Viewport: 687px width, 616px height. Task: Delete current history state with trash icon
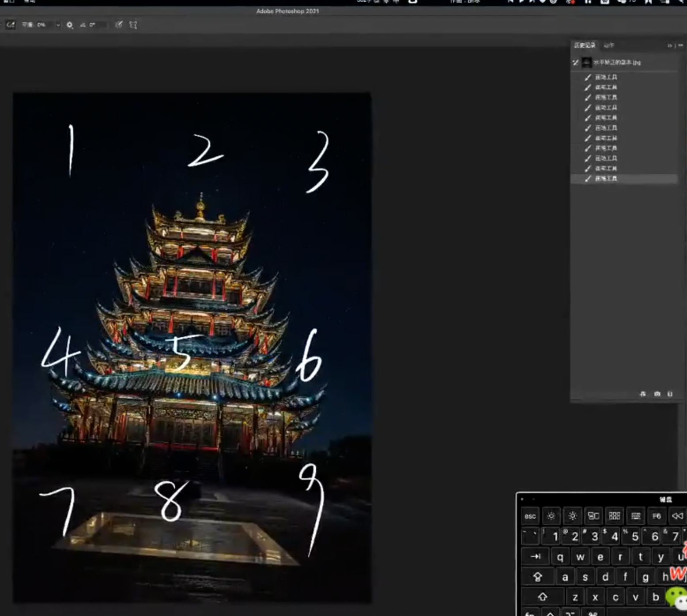(670, 394)
